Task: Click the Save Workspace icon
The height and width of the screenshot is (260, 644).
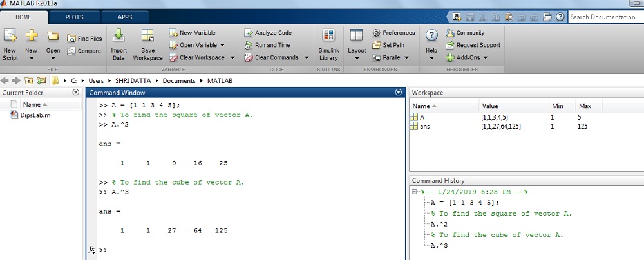Action: [x=147, y=36]
